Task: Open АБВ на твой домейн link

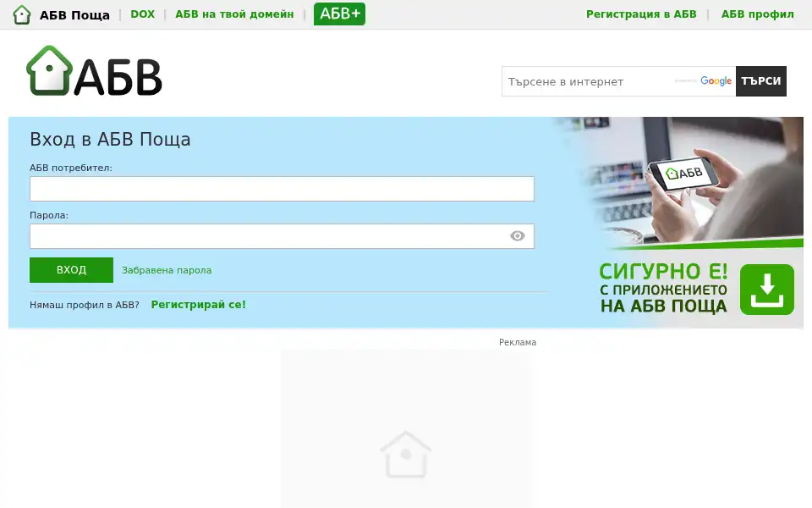Action: pos(234,14)
